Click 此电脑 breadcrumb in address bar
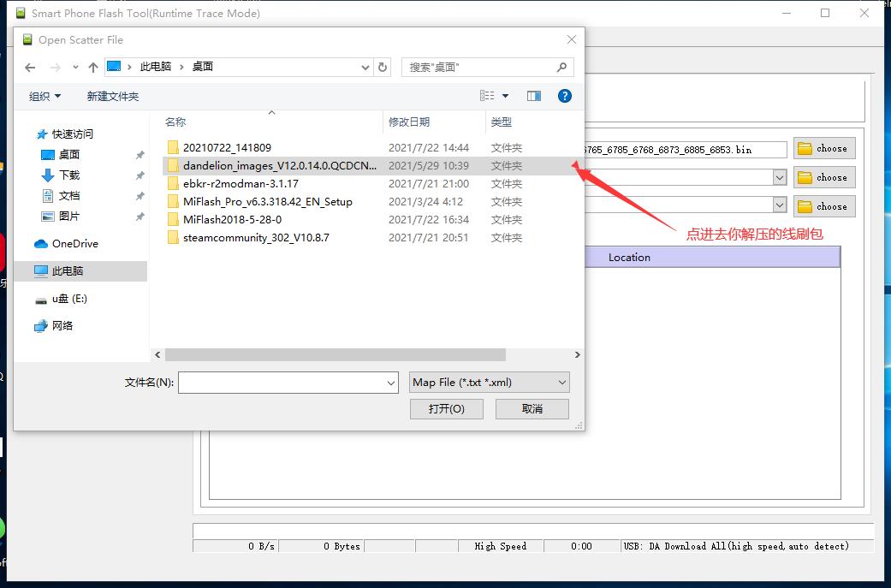 point(155,67)
